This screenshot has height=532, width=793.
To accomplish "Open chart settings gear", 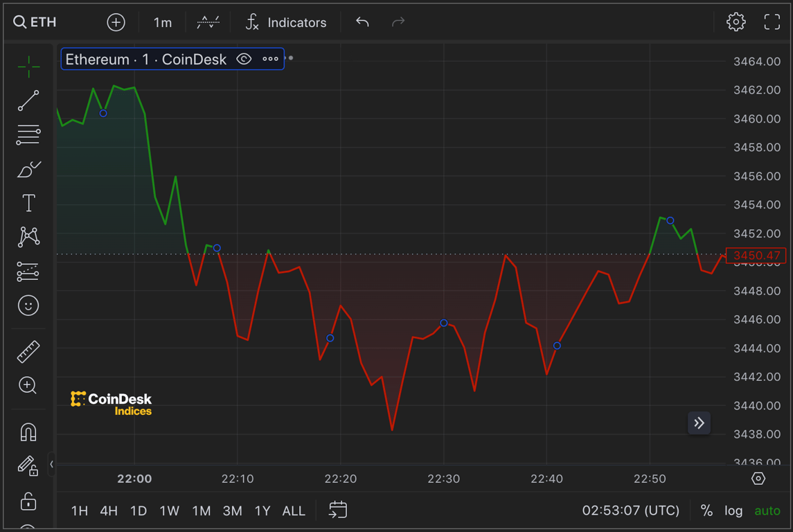I will click(736, 22).
